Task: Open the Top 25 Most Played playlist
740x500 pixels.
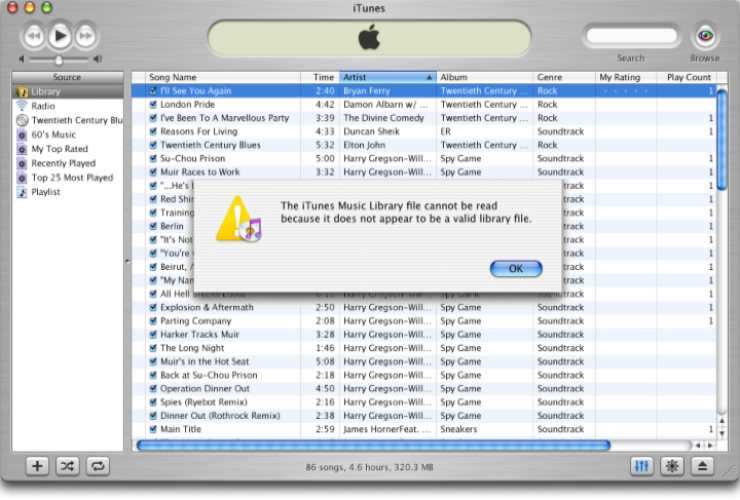Action: click(x=67, y=178)
